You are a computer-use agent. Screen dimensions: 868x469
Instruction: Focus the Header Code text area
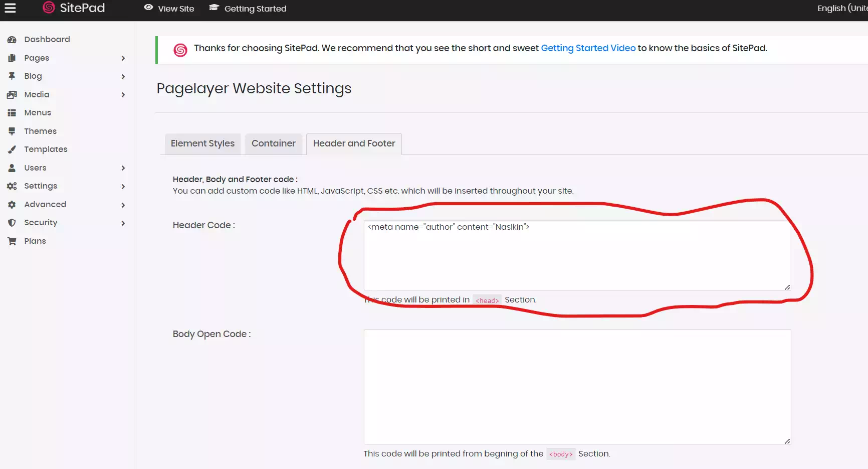[x=577, y=256]
